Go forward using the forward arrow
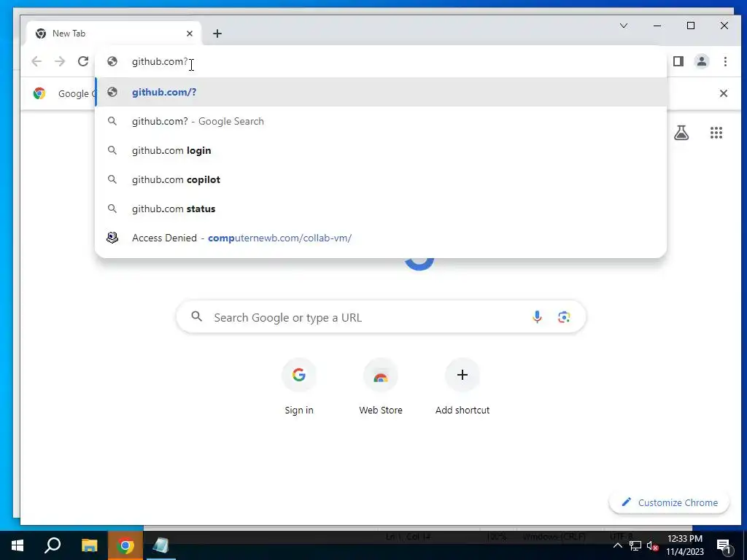Viewport: 747px width, 560px height. pyautogui.click(x=60, y=61)
